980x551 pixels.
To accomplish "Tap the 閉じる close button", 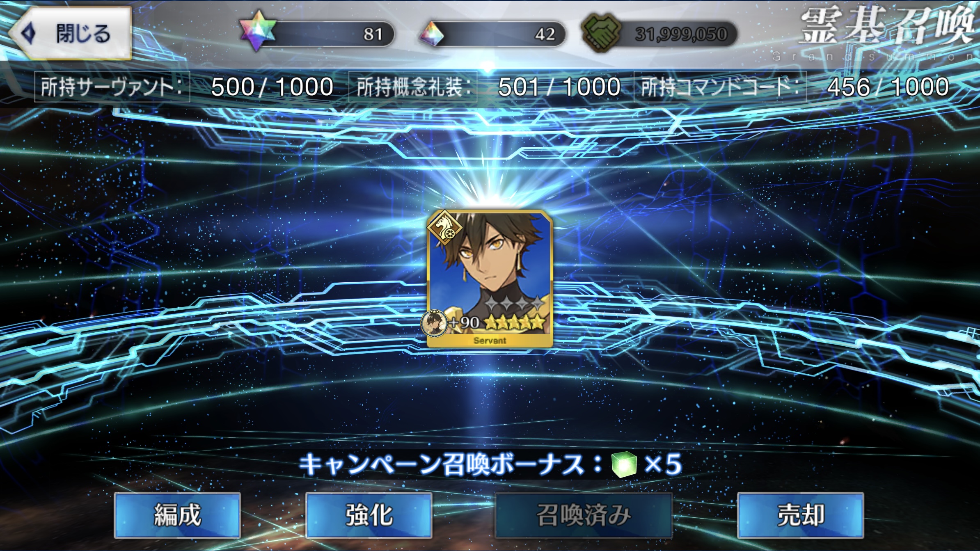I will 71,34.
